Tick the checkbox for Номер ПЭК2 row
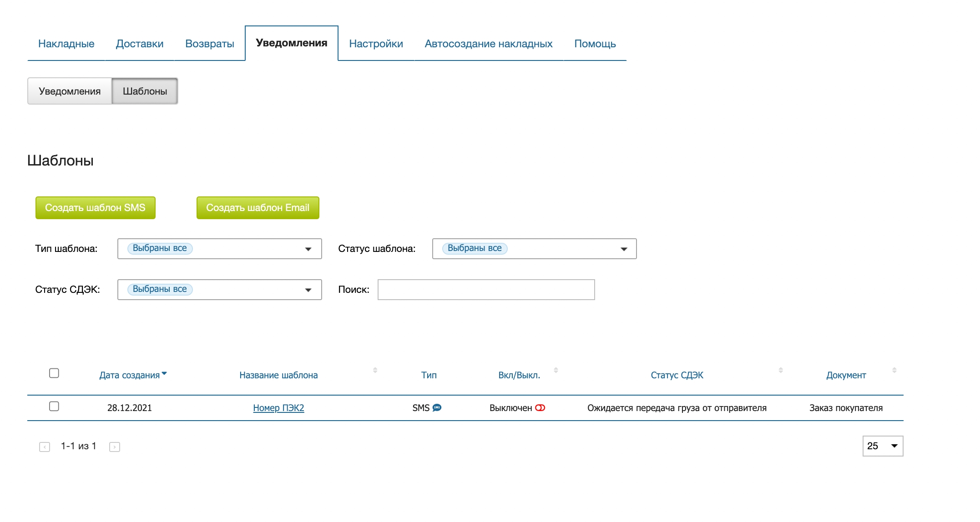Viewport: 980px width, 522px height. click(54, 407)
